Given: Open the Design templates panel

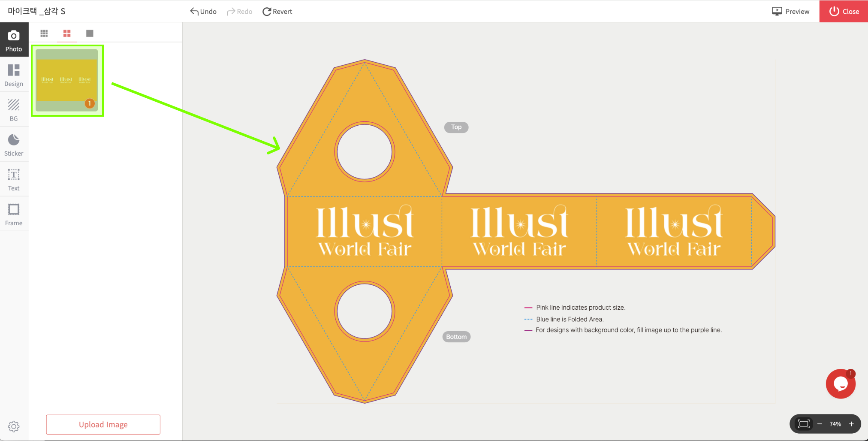Looking at the screenshot, I should (14, 75).
